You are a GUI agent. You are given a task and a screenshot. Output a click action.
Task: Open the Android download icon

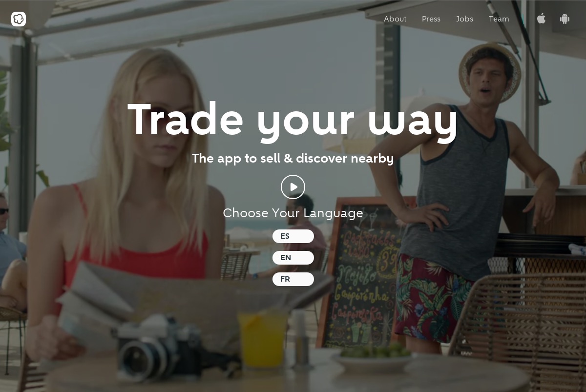[x=565, y=19]
